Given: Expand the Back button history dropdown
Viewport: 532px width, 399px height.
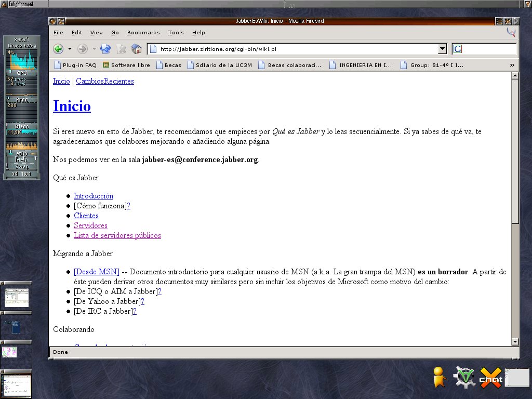Looking at the screenshot, I should coord(70,49).
